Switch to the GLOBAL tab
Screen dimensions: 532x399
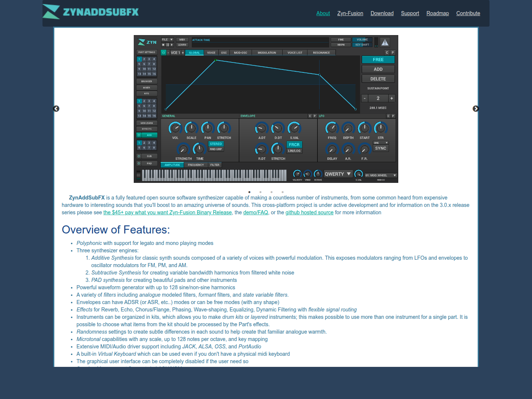(x=194, y=53)
